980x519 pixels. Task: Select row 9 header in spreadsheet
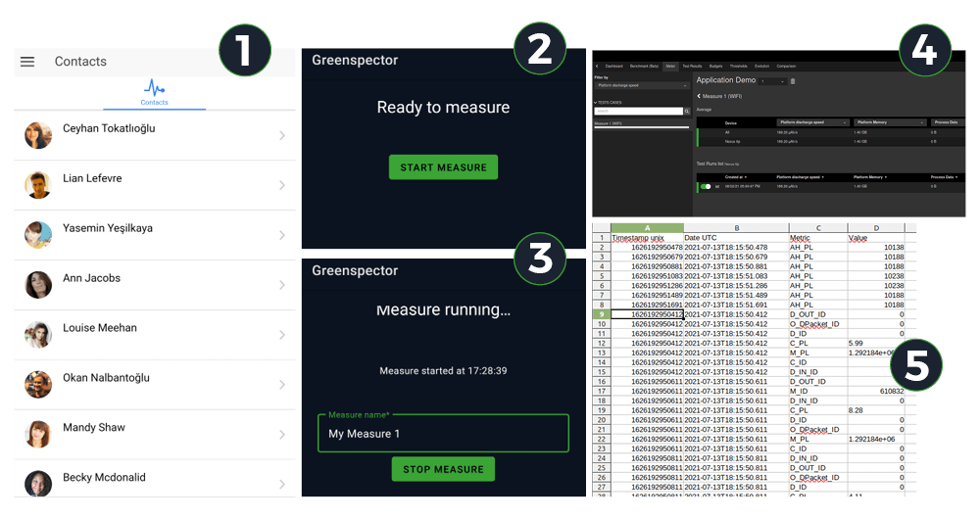coord(602,314)
